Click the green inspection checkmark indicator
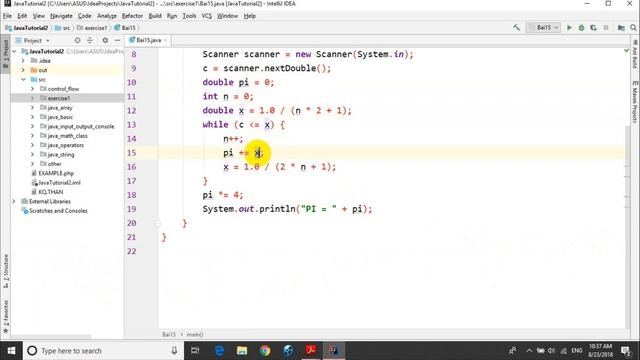 point(627,51)
